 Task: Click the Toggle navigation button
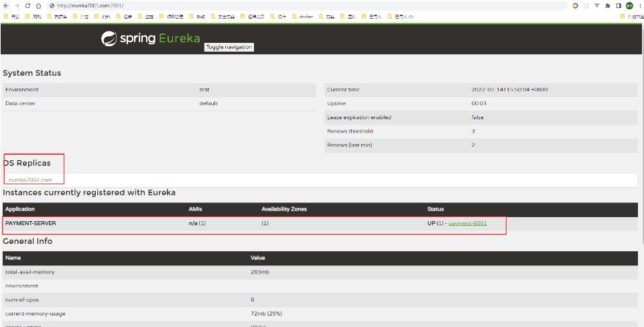click(x=229, y=48)
